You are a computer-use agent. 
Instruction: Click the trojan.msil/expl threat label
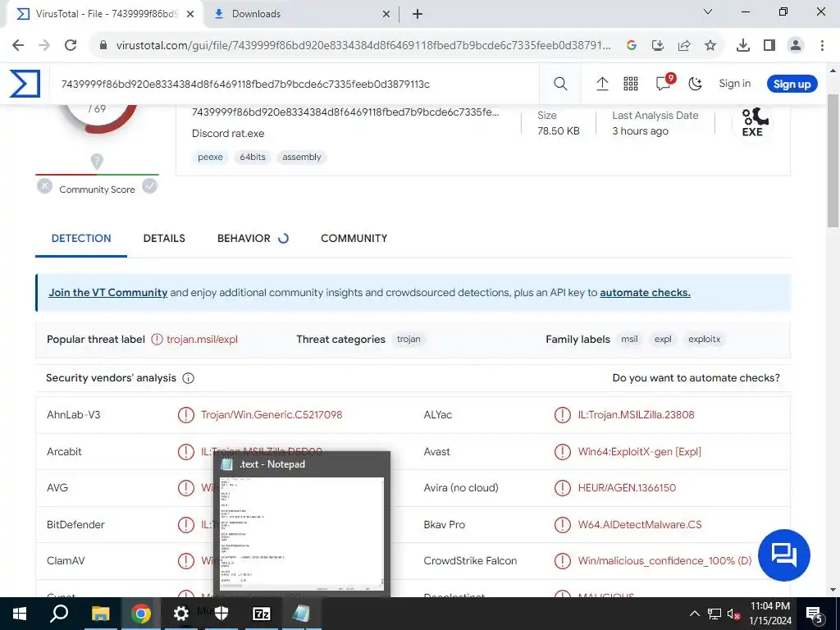pos(202,339)
